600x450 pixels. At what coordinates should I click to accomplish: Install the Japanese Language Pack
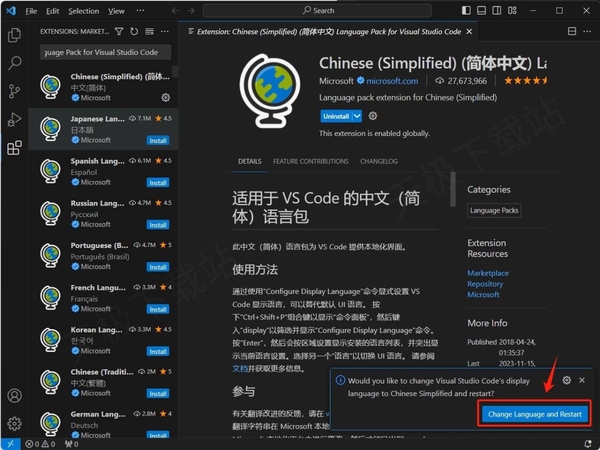157,140
